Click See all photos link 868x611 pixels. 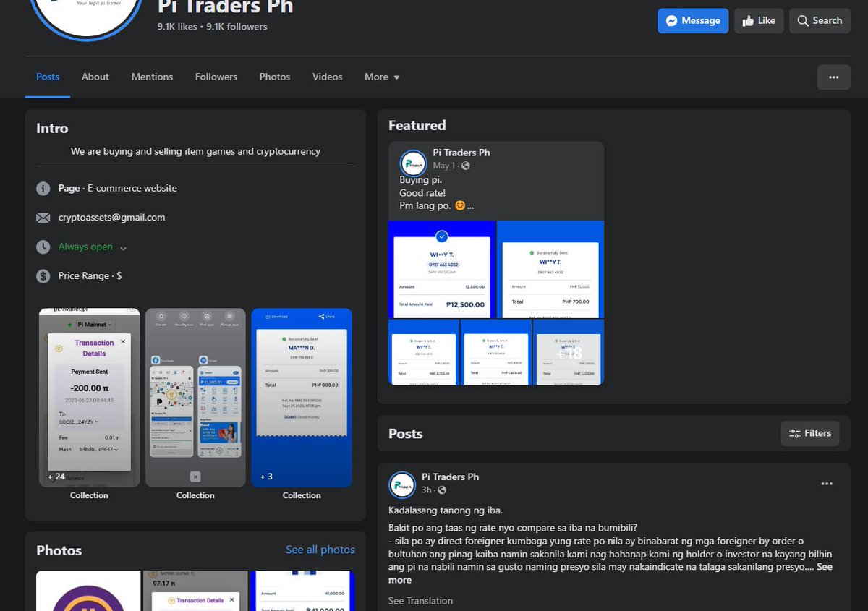point(320,550)
